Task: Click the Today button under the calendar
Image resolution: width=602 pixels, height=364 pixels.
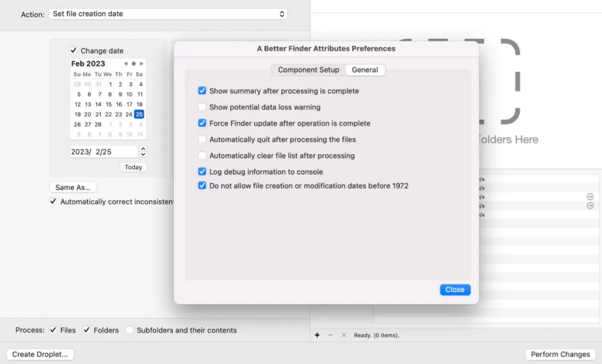Action: pyautogui.click(x=133, y=167)
